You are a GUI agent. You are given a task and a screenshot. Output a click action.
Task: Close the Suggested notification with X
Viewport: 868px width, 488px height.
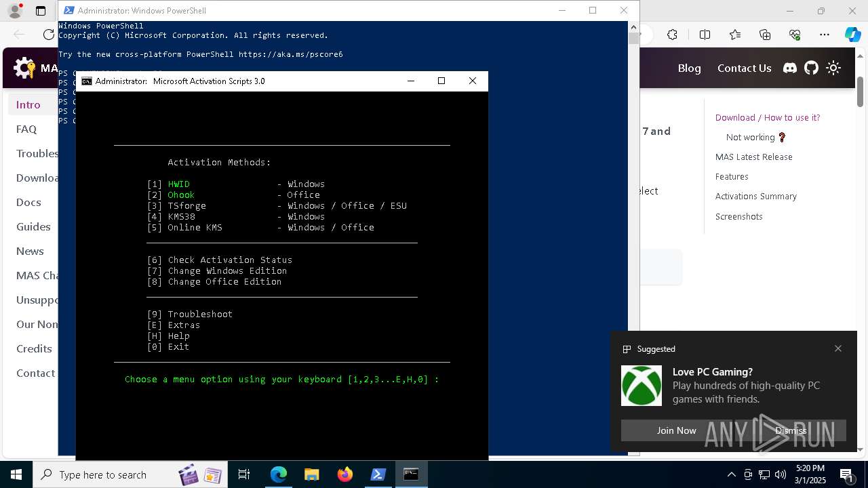(838, 348)
